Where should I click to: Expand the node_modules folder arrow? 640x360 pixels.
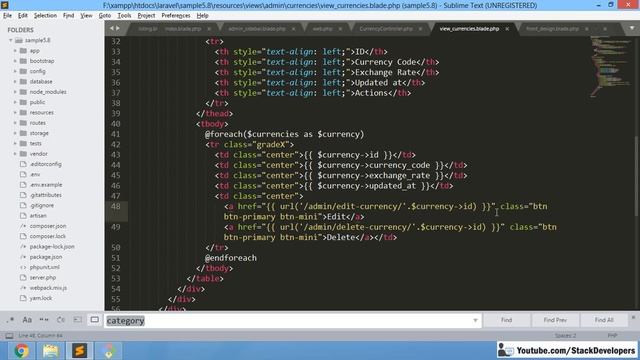(x=15, y=92)
